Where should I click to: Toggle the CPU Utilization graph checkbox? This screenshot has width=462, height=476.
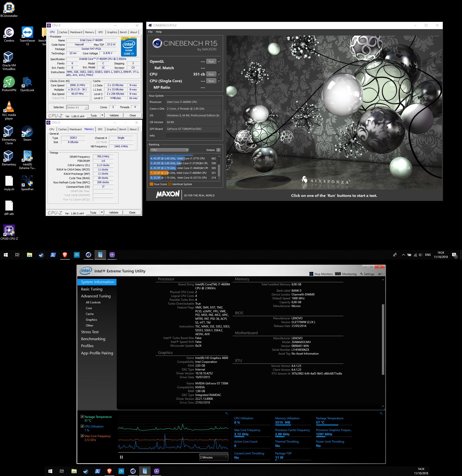[82, 426]
